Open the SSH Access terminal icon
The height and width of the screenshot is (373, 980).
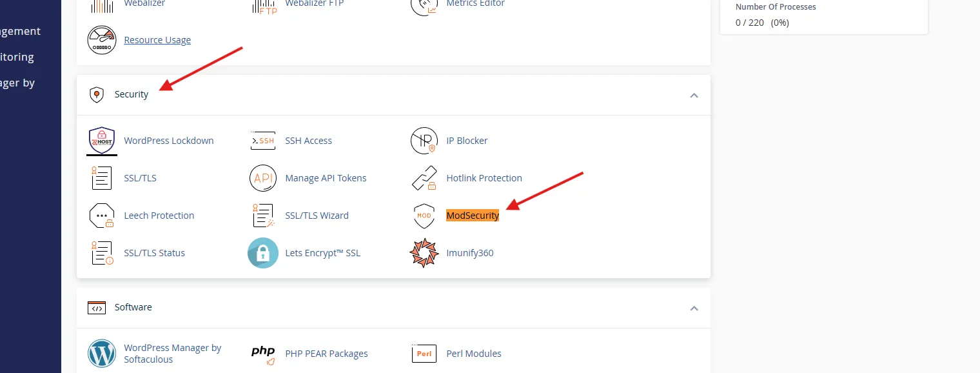(x=263, y=141)
